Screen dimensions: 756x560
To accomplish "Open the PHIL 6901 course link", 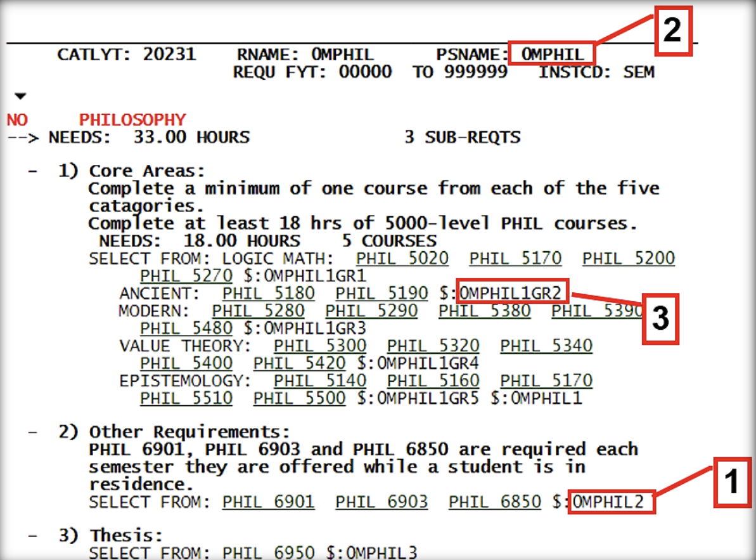I will click(268, 502).
